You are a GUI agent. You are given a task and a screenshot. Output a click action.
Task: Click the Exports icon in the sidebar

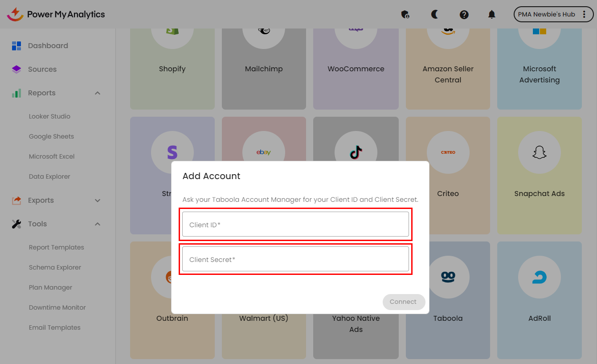[16, 200]
